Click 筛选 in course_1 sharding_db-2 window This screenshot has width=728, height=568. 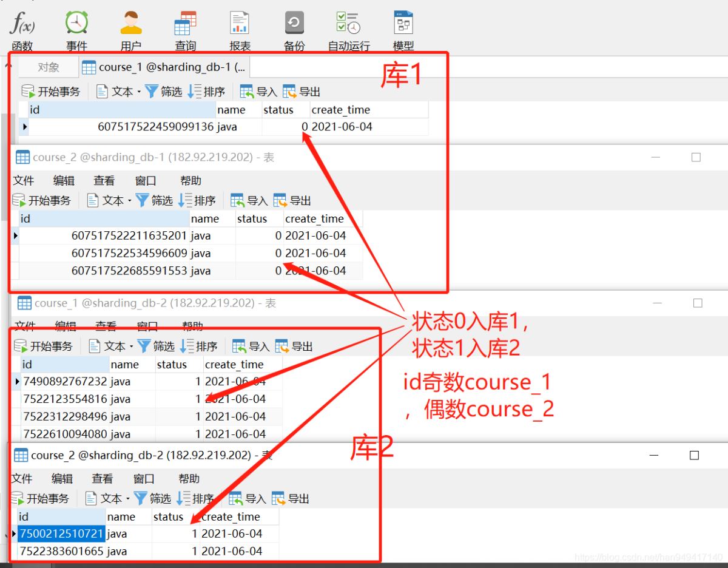(157, 347)
